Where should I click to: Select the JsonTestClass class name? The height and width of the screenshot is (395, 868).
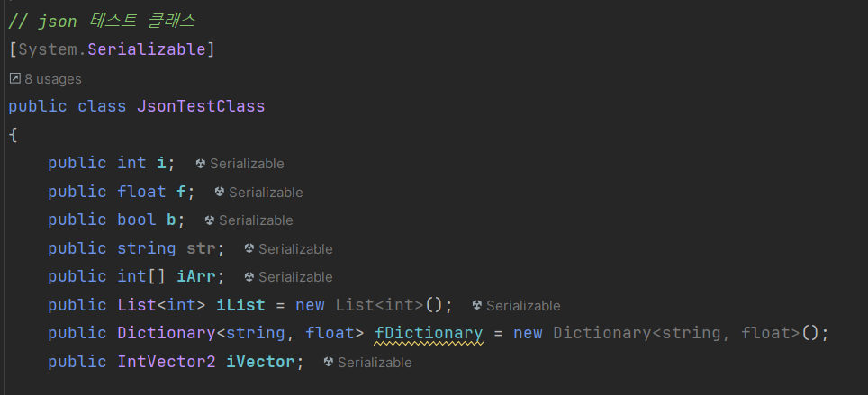[201, 105]
